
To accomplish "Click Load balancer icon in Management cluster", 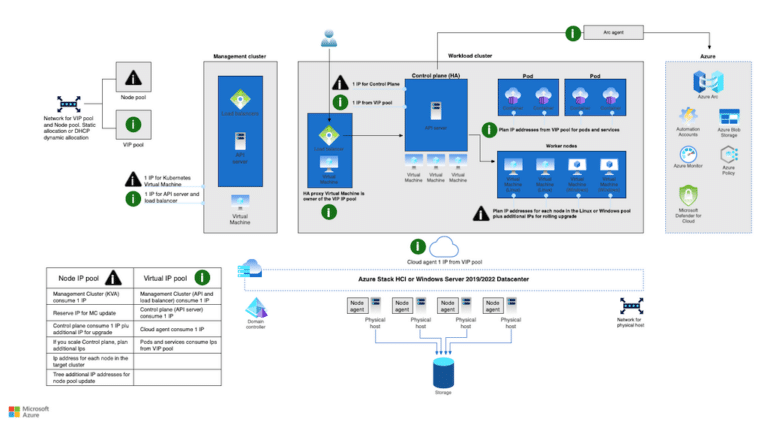I will (240, 99).
